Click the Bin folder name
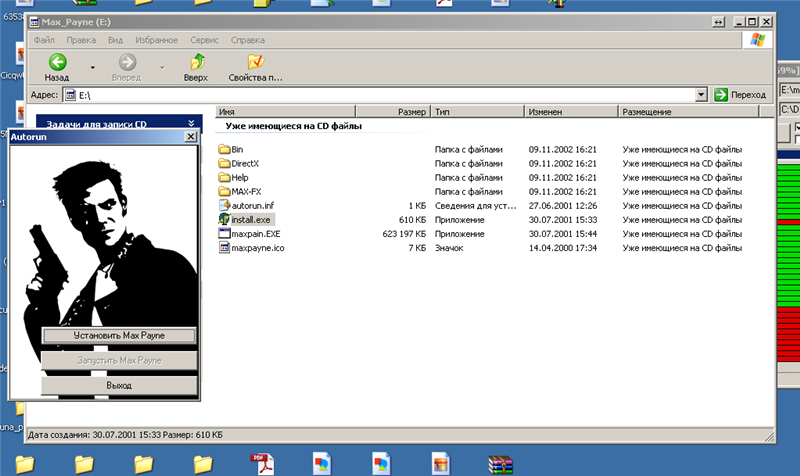Image resolution: width=800 pixels, height=476 pixels. 237,149
